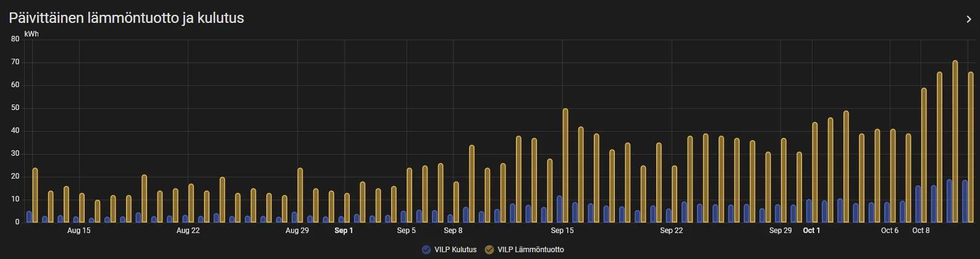Click the Aug 22 axis label
Image resolution: width=980 pixels, height=259 pixels.
tap(188, 231)
